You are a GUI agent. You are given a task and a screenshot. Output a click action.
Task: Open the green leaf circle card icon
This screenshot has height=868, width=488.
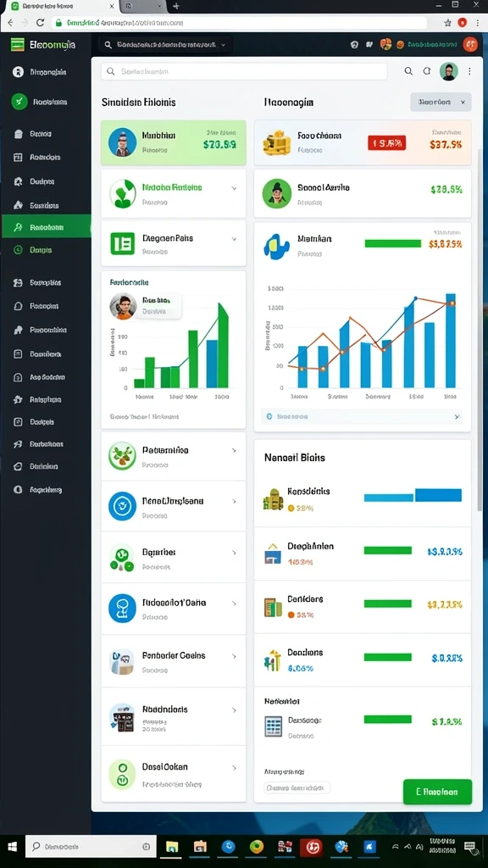[x=122, y=194]
